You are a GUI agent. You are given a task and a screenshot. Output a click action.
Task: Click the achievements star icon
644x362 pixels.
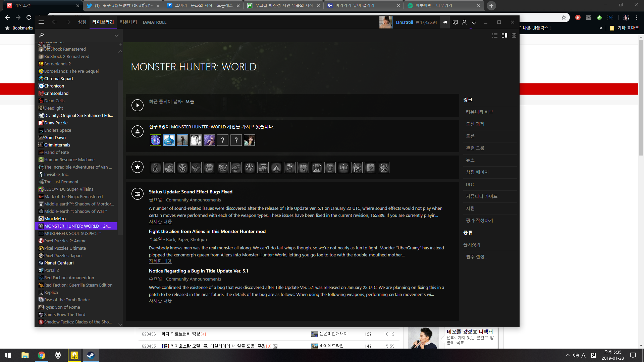tap(138, 167)
